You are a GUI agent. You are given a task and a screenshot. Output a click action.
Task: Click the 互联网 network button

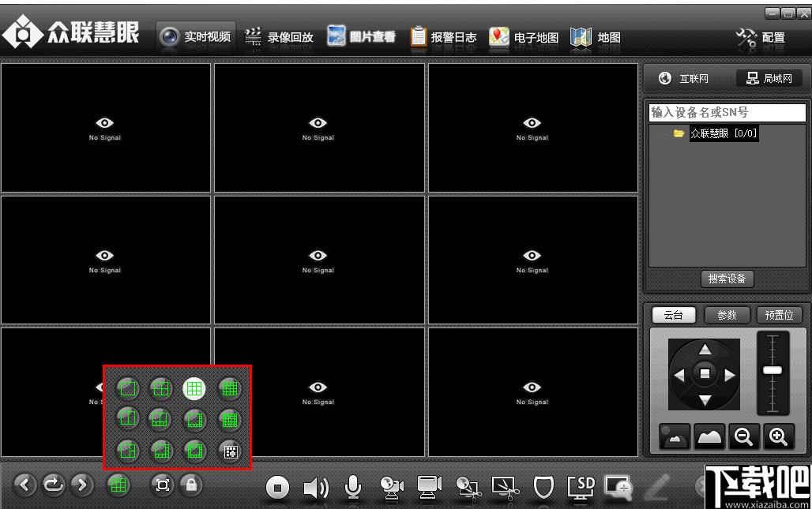pyautogui.click(x=684, y=79)
